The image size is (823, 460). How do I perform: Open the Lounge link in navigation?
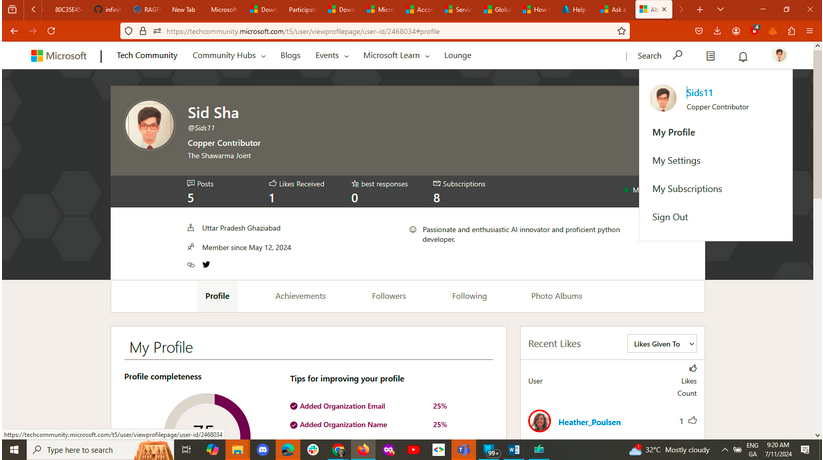[x=458, y=56]
